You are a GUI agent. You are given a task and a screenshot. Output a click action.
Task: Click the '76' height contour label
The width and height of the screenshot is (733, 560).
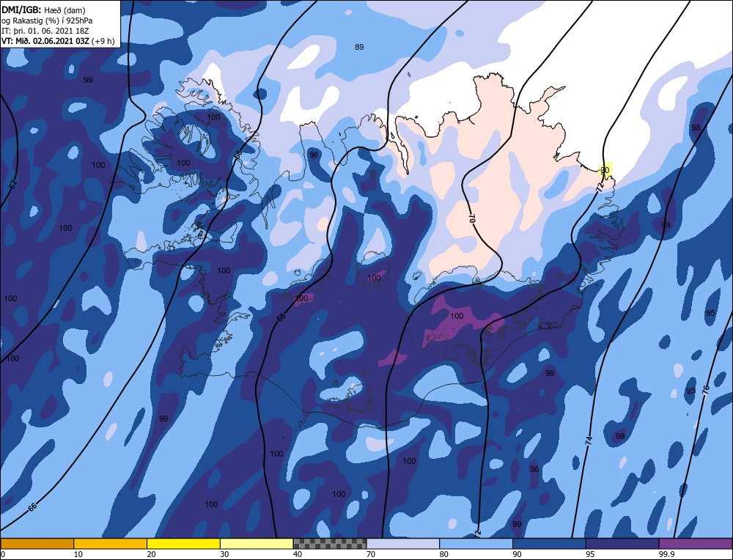[705, 388]
